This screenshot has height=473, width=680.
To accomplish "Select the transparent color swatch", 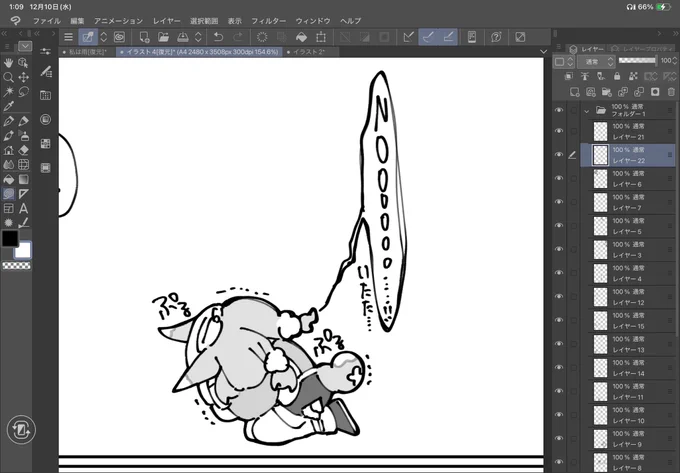I will tap(16, 265).
